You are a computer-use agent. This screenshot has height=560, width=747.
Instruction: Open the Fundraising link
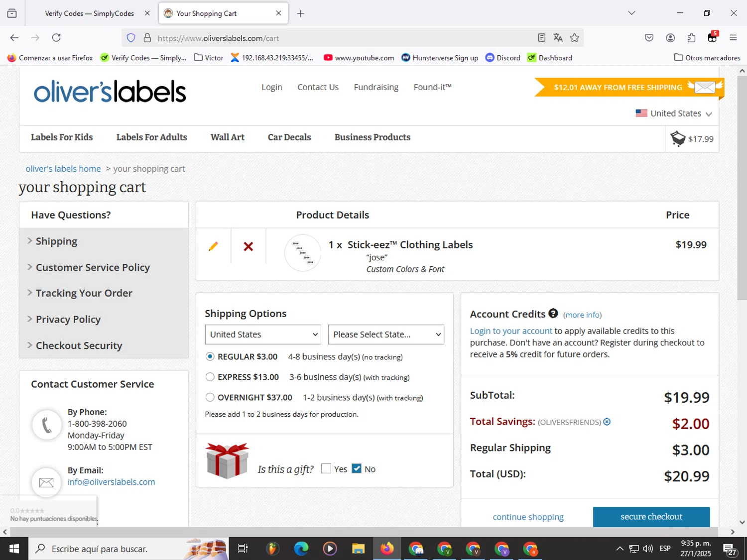pos(376,87)
